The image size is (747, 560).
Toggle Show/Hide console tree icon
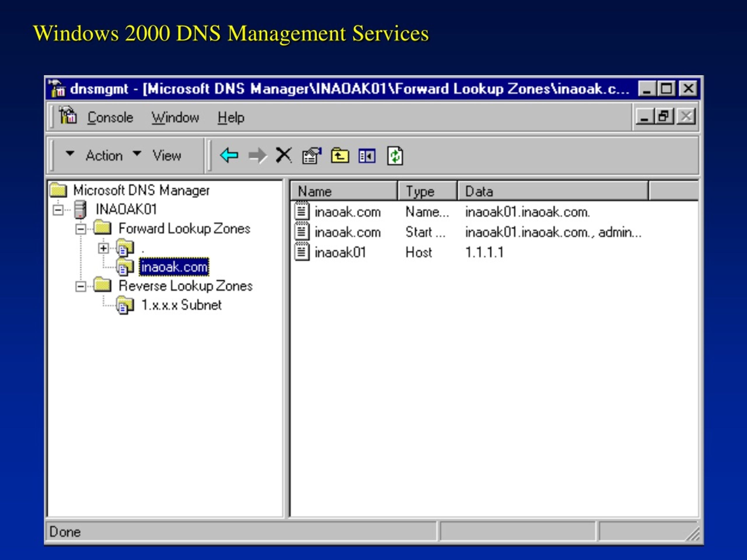click(x=367, y=156)
